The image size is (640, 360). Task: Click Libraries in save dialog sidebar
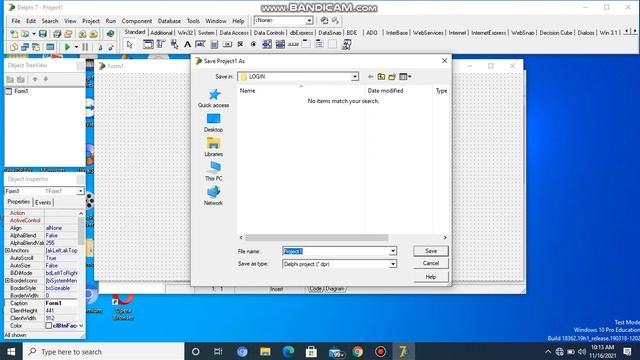coord(213,147)
